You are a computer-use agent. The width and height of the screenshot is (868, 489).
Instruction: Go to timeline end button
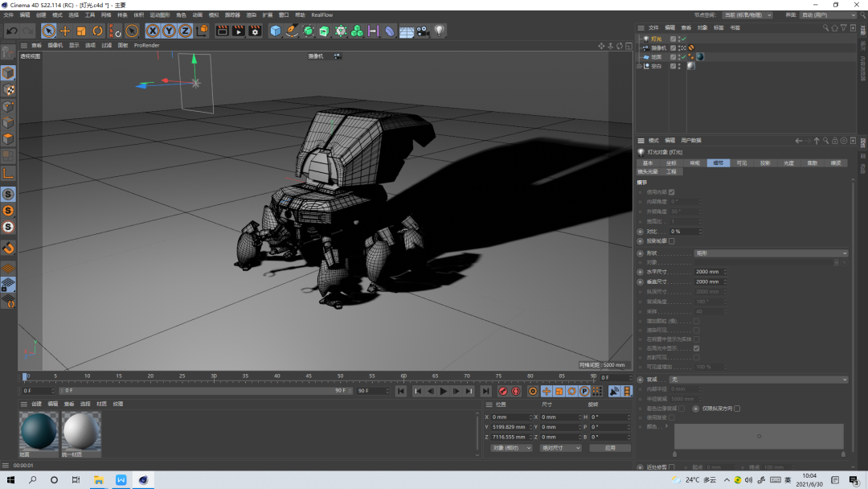(485, 392)
